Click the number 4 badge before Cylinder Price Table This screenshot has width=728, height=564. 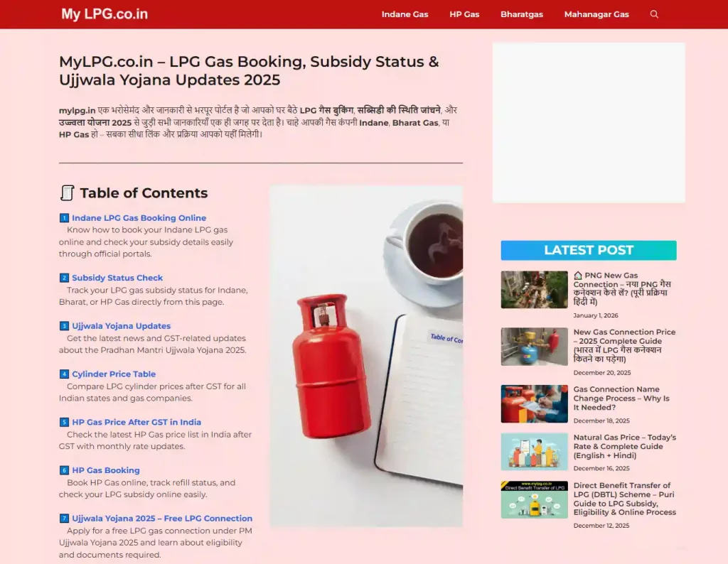pos(64,374)
